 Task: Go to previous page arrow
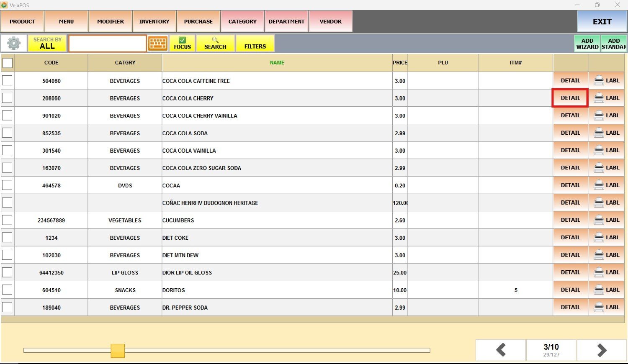(x=501, y=350)
